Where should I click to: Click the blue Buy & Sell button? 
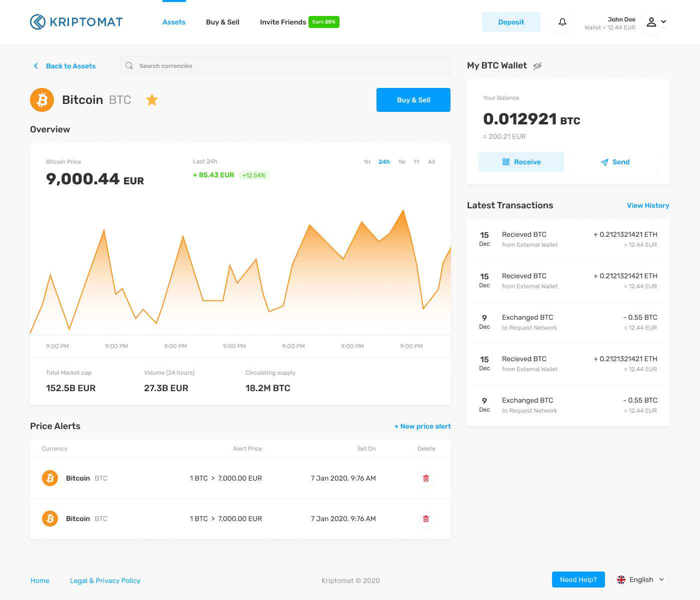pyautogui.click(x=413, y=100)
